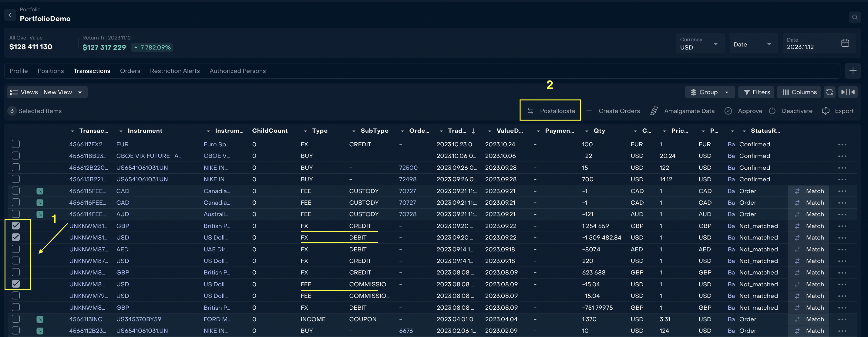Click the clock icon on row 4566116FEE

(40, 203)
